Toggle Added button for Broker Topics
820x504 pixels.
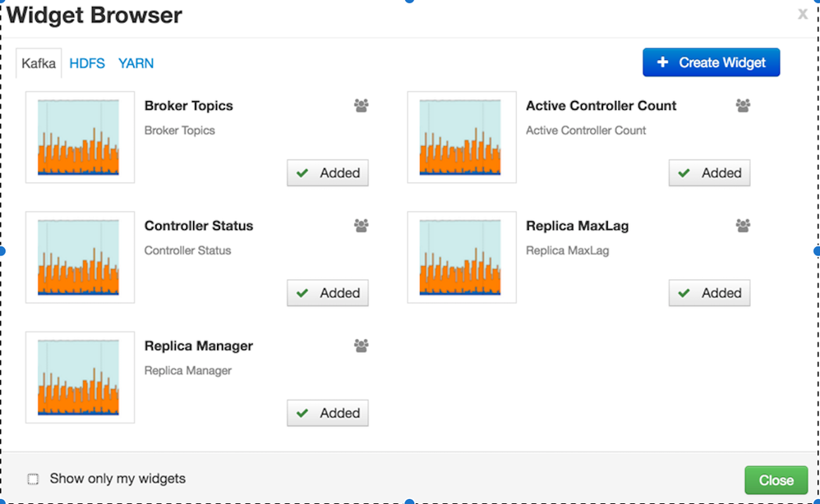328,173
